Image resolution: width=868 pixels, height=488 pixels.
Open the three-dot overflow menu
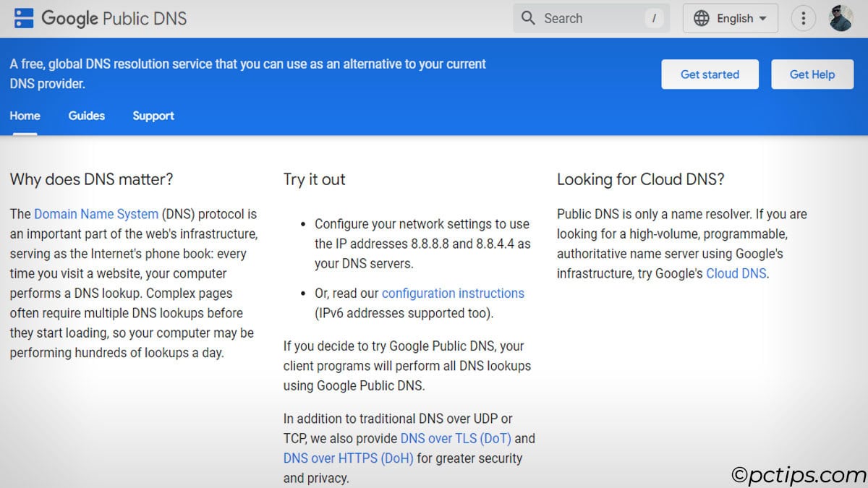[803, 18]
